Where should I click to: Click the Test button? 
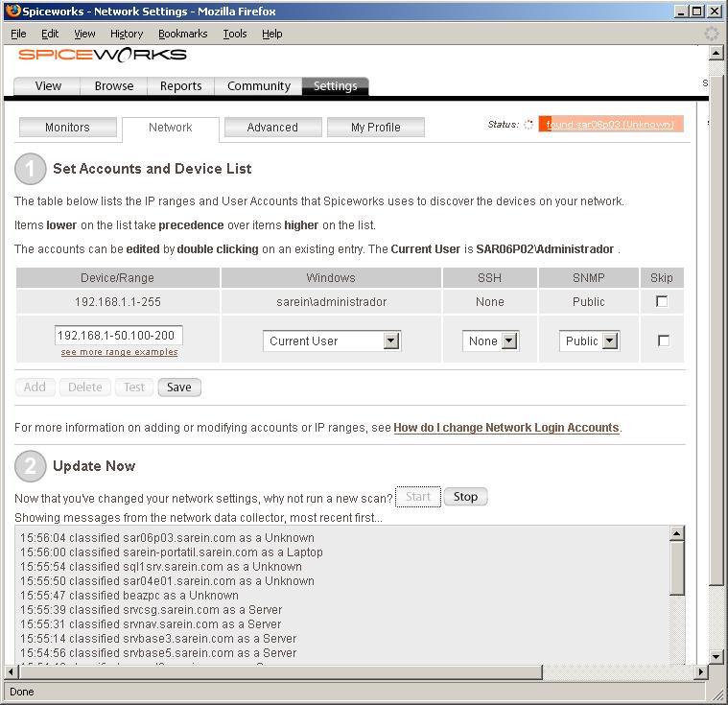pyautogui.click(x=134, y=388)
